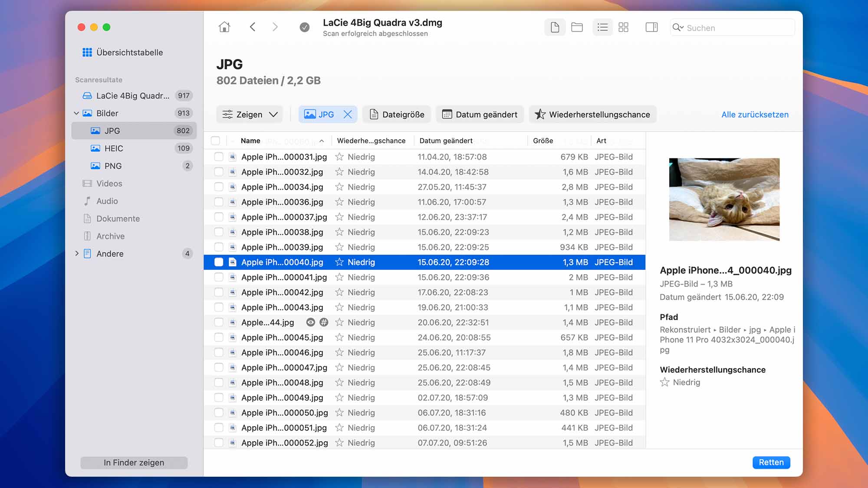The image size is (868, 488).
Task: Select the PNG category in sidebar
Action: pyautogui.click(x=134, y=166)
